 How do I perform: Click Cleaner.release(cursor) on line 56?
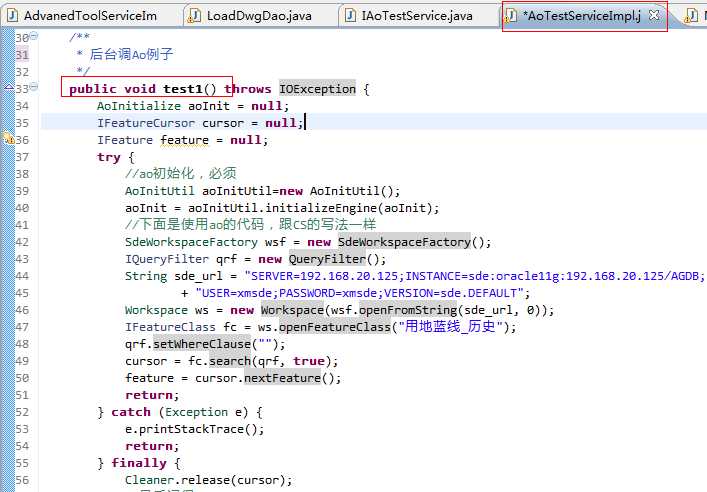[x=209, y=480]
